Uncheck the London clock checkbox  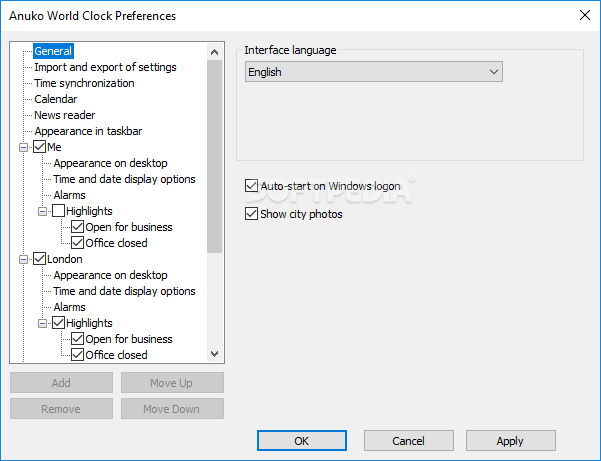point(39,259)
